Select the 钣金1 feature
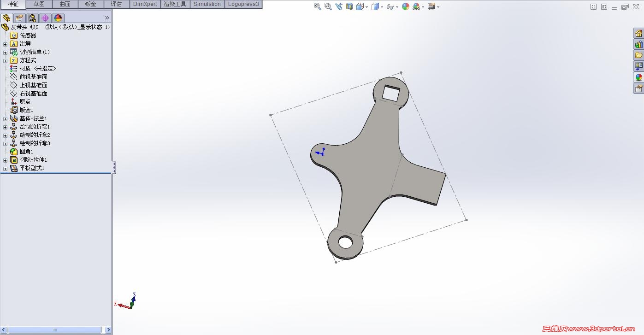This screenshot has width=644, height=335. [22, 110]
